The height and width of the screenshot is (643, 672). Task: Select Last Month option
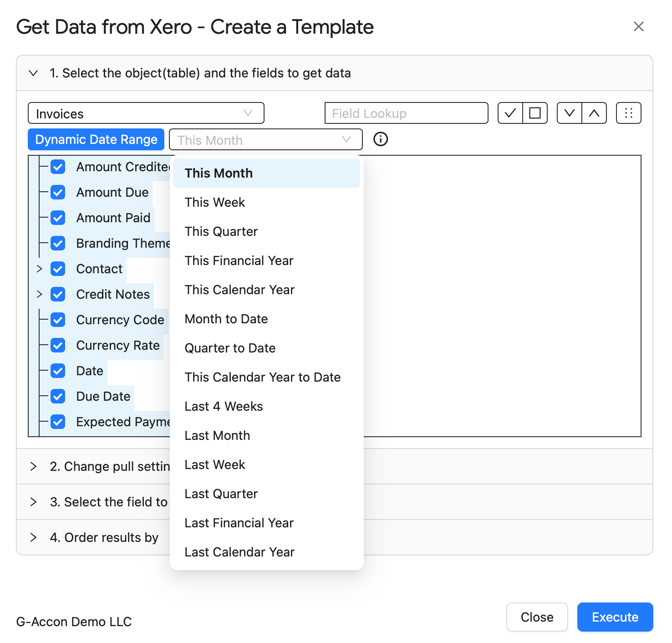click(267, 435)
